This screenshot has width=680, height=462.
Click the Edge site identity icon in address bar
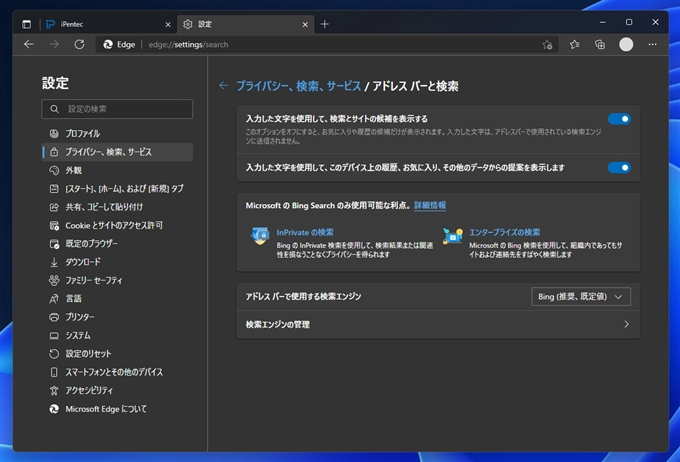tap(119, 44)
